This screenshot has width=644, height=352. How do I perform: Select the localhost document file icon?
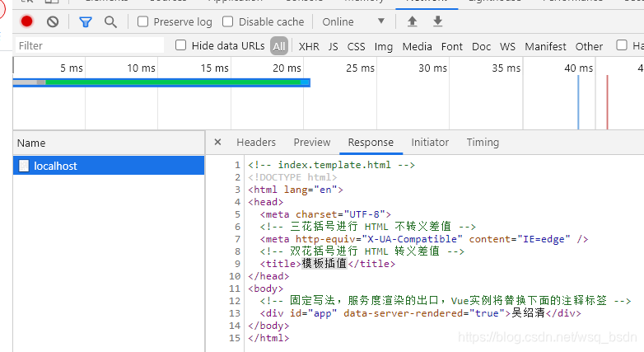24,166
